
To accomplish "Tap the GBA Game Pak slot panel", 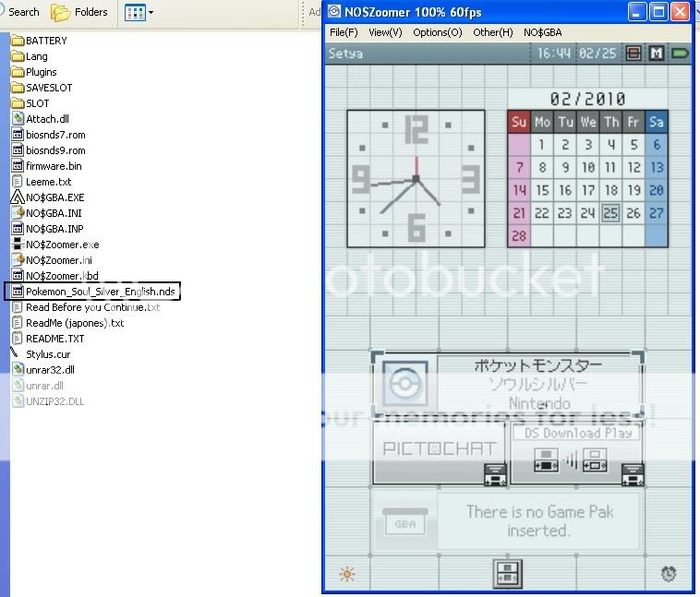I will [508, 521].
